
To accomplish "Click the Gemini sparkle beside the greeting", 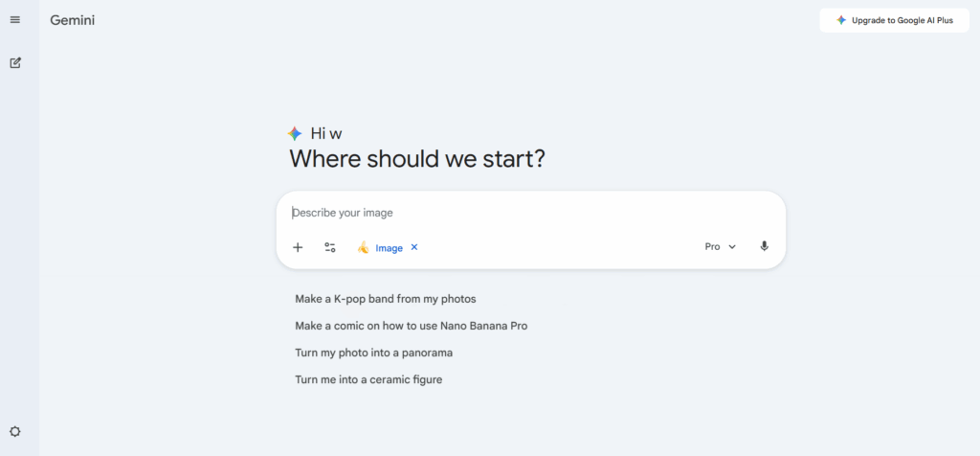I will 295,134.
